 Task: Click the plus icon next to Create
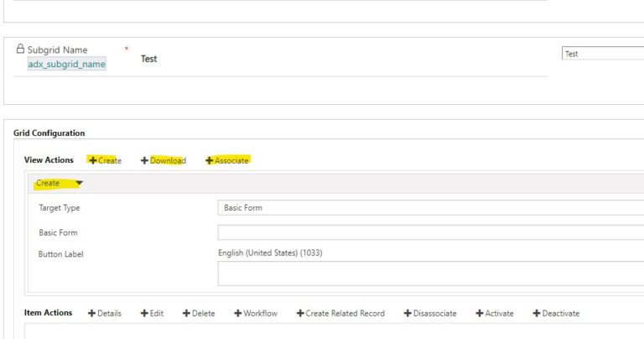tap(93, 160)
